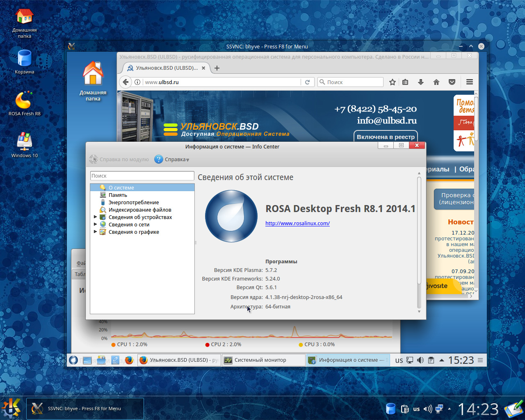The width and height of the screenshot is (525, 420).
Task: Show site identity info for ulbsd.ru
Action: click(137, 82)
